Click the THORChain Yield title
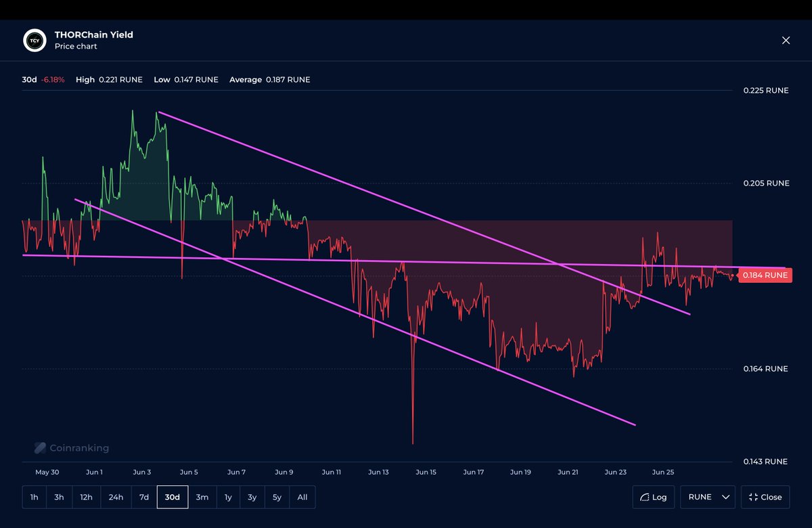The height and width of the screenshot is (528, 812). pyautogui.click(x=94, y=35)
